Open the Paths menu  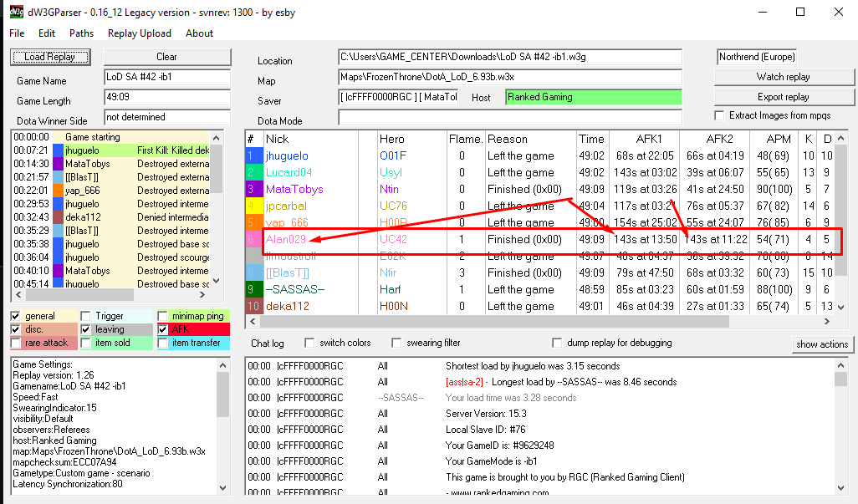pos(81,33)
